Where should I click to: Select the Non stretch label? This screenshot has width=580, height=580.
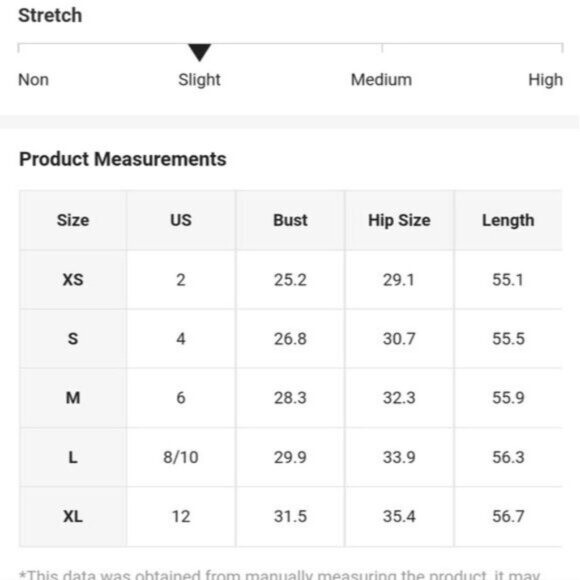(33, 80)
